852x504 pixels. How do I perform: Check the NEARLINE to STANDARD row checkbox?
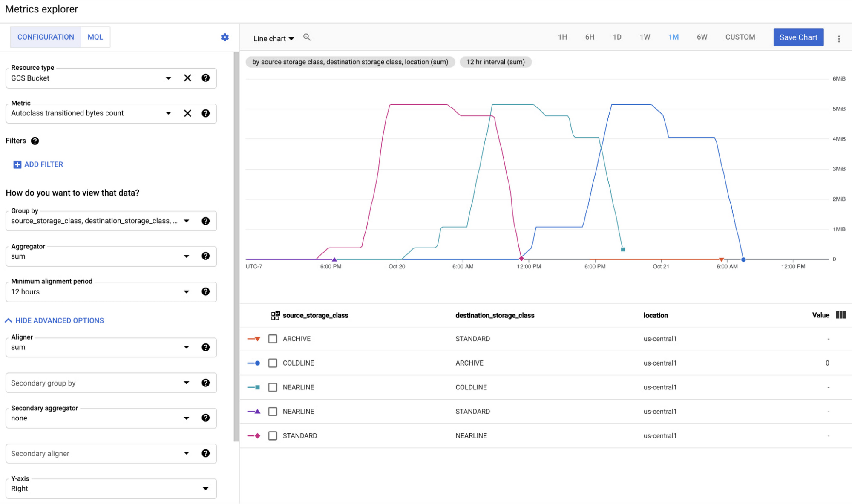click(x=273, y=412)
